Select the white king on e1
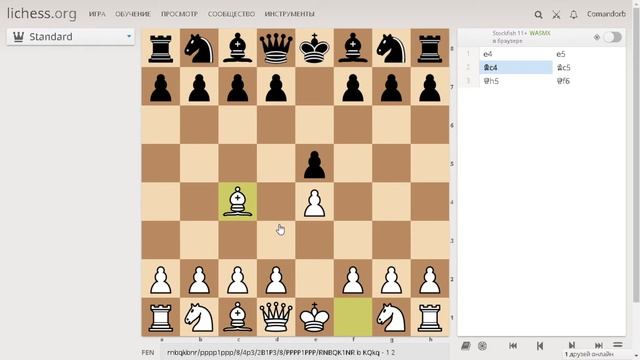 point(314,317)
